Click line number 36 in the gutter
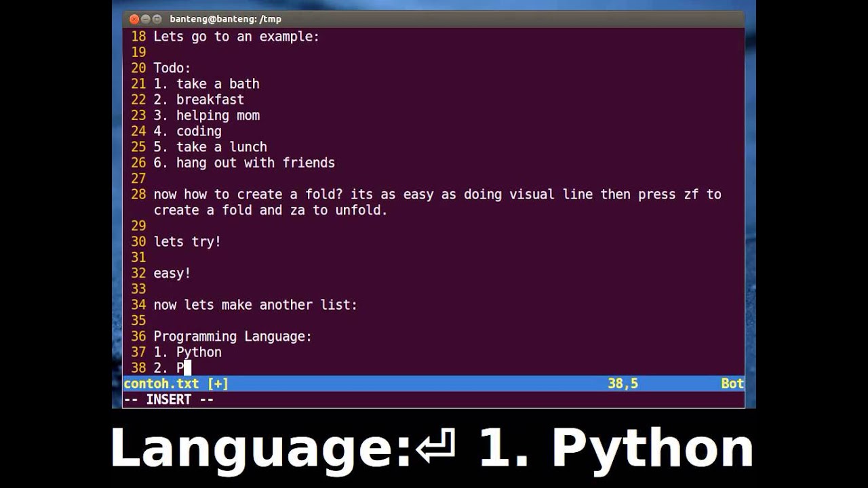 click(138, 337)
